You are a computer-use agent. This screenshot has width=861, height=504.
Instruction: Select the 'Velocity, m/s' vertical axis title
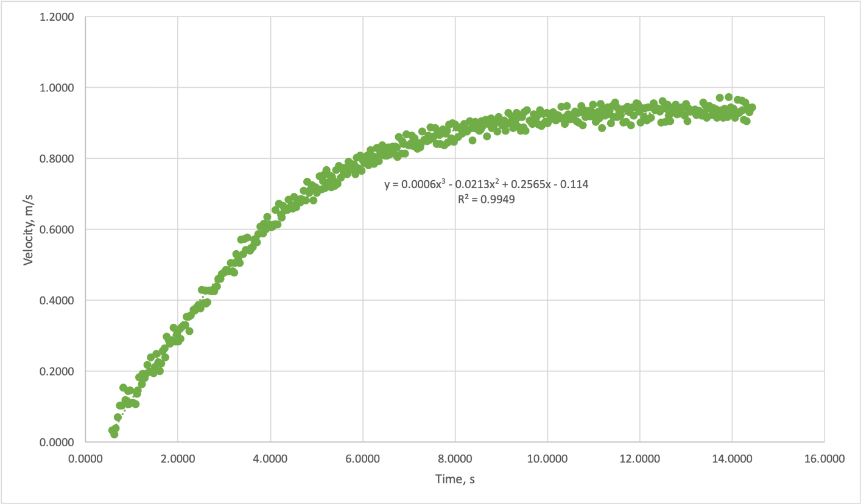tap(27, 229)
